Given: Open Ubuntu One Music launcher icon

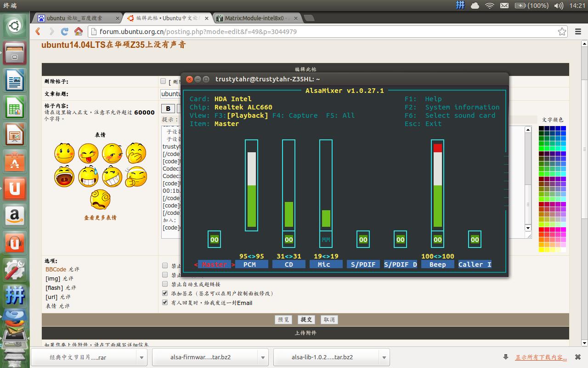Looking at the screenshot, I should [x=15, y=243].
